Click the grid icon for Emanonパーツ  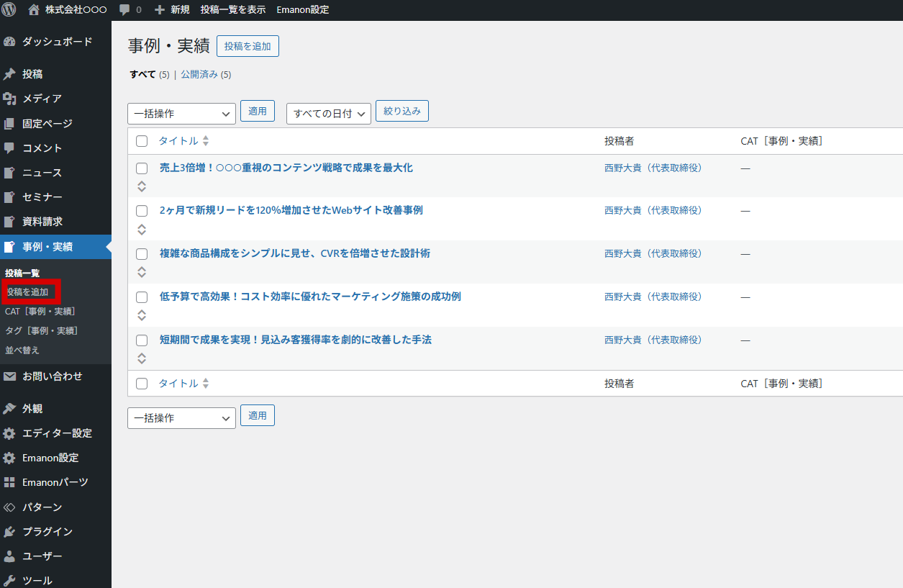pos(9,482)
